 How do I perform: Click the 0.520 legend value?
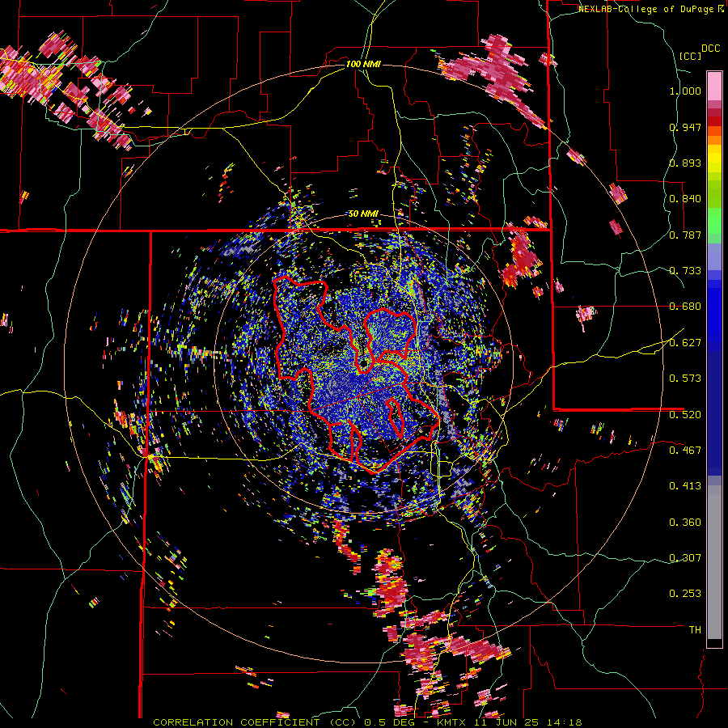(x=685, y=415)
